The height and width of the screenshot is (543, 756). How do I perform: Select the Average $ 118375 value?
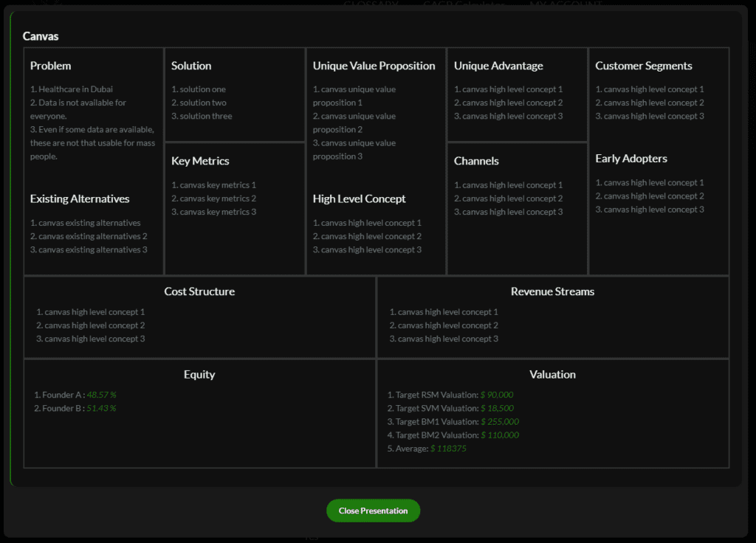click(448, 449)
